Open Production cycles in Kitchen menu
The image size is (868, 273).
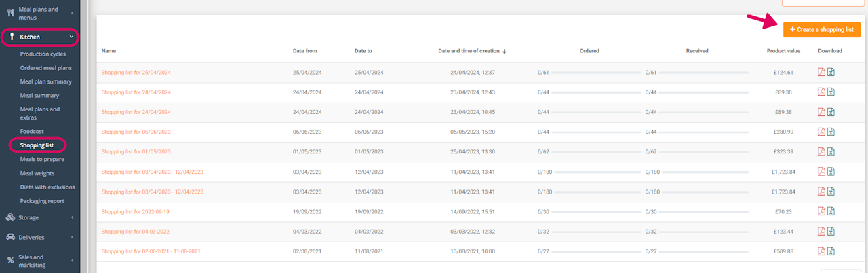click(x=43, y=54)
